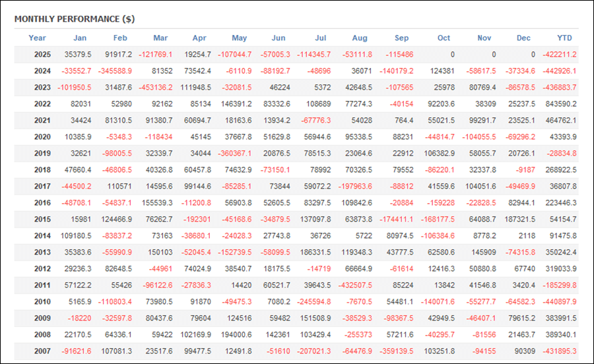This screenshot has height=364, width=594.
Task: Select the 2025 year row label
Action: click(x=43, y=55)
